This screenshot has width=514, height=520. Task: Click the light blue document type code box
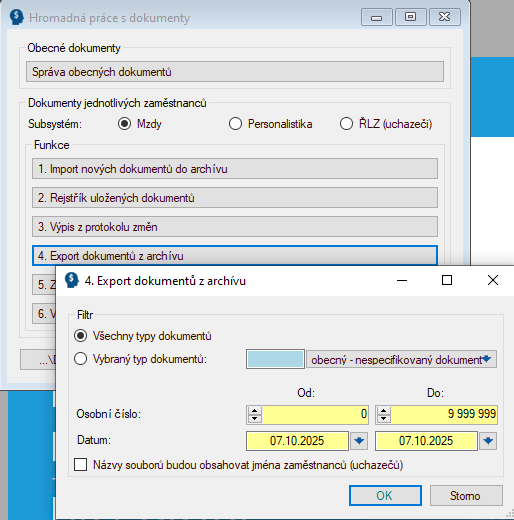pyautogui.click(x=275, y=359)
